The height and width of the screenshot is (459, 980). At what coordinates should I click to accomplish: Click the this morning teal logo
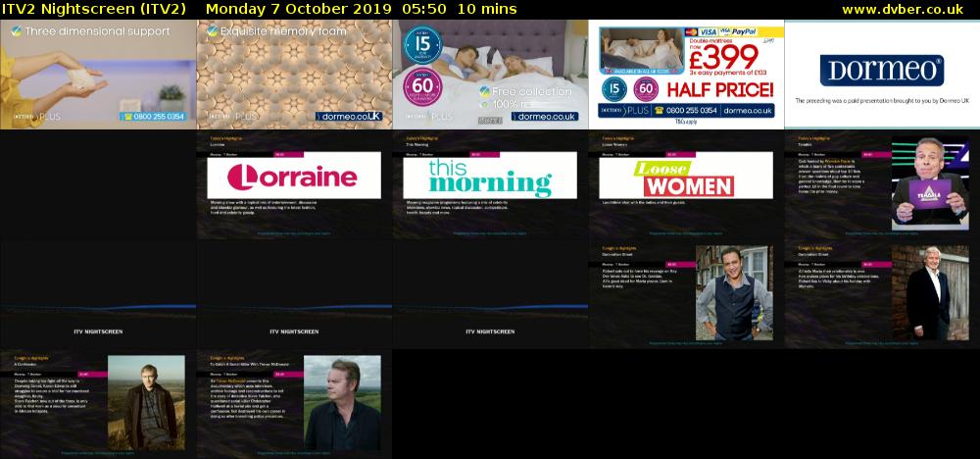tap(490, 178)
